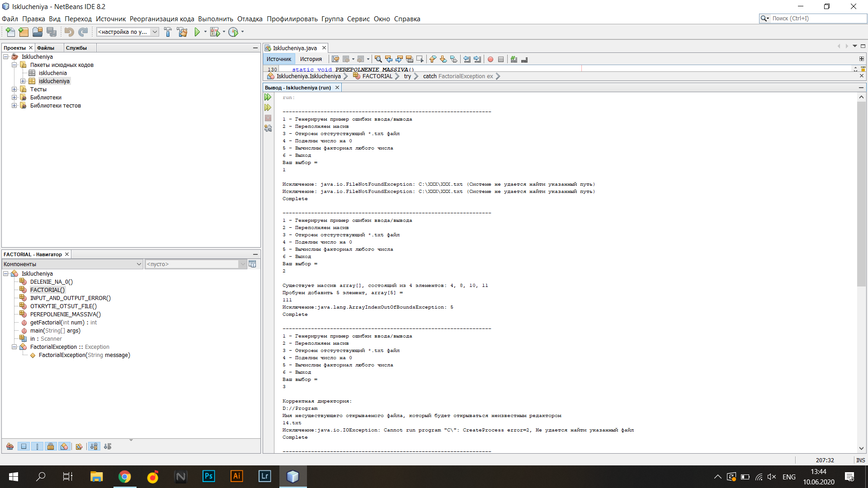Click the navigator filter configuration icon beside <пусто>

tap(252, 264)
